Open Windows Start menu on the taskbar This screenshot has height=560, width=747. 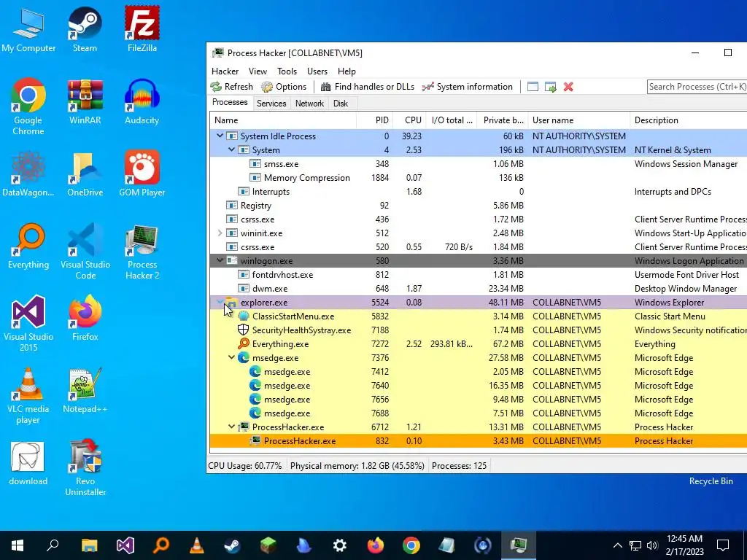click(18, 545)
